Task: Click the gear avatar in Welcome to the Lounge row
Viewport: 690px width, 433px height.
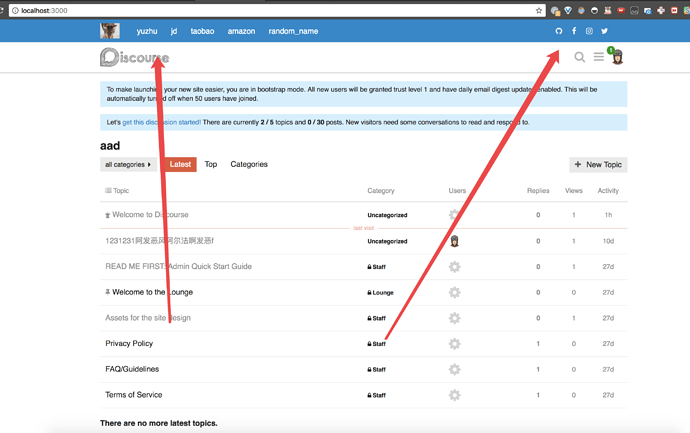Action: point(455,292)
